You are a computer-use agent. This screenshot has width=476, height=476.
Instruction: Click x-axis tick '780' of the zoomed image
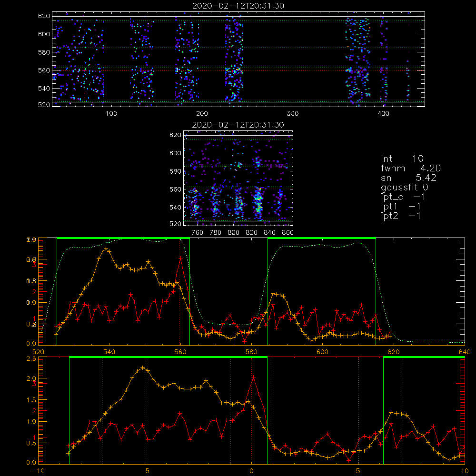[216, 233]
